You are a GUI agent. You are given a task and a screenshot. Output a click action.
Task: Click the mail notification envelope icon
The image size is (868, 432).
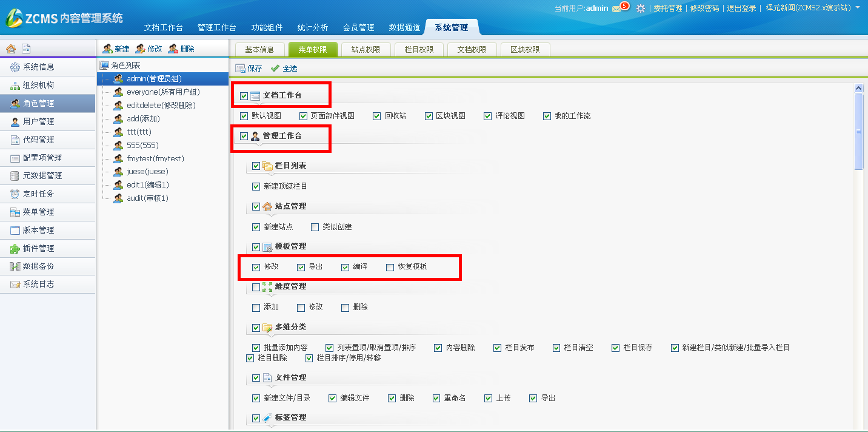coord(616,8)
